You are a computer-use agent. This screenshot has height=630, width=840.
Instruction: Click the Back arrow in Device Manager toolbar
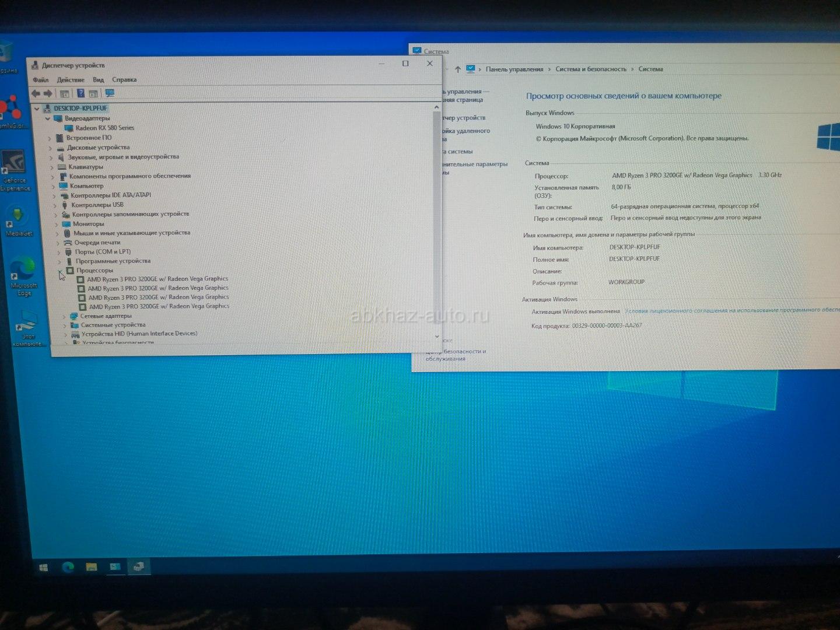(x=36, y=93)
